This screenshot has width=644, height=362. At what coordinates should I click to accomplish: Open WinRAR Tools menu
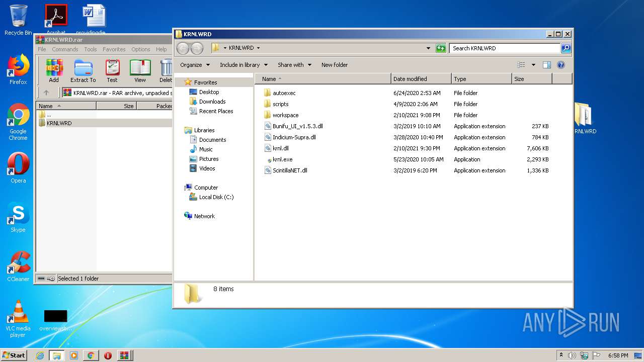(91, 49)
